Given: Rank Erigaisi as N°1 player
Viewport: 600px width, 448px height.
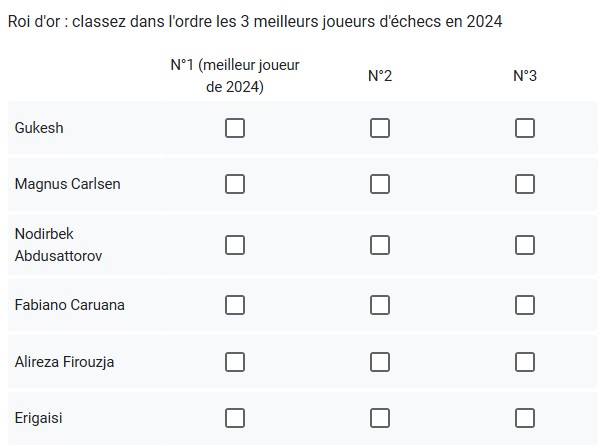Looking at the screenshot, I should coord(235,418).
